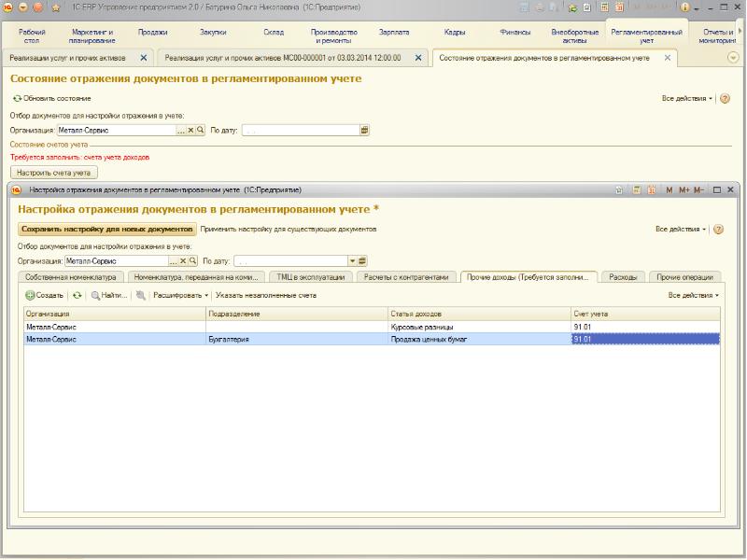The image size is (747, 560).
Task: Click the Обновить состояние refresh icon
Action: (x=17, y=98)
